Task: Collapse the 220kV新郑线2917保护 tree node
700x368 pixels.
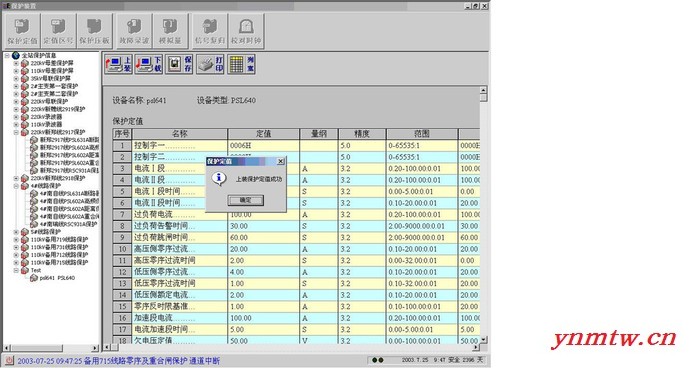Action: click(x=16, y=132)
